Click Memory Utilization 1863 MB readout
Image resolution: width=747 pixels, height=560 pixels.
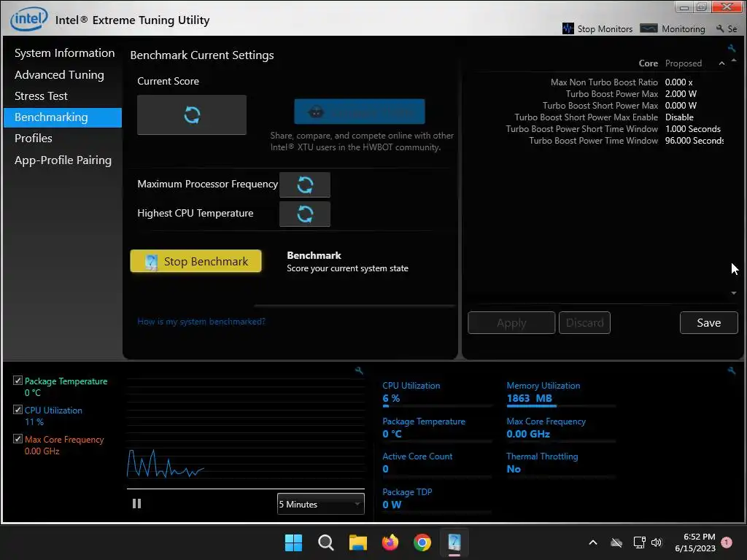[x=530, y=398]
